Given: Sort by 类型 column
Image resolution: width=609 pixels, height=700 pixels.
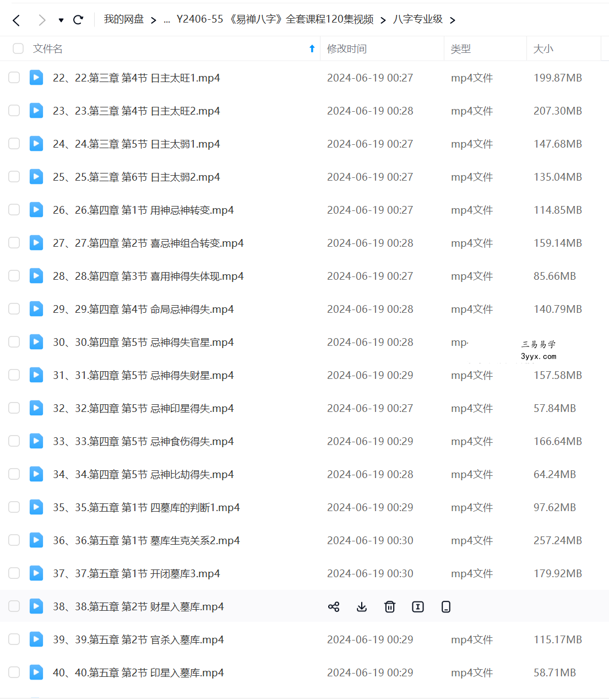Looking at the screenshot, I should pyautogui.click(x=461, y=49).
